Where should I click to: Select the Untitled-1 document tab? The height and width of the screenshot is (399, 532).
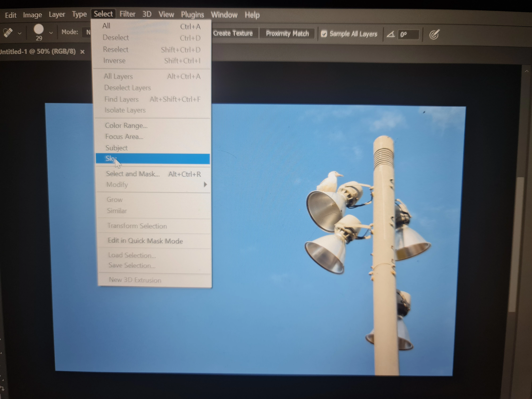(38, 51)
